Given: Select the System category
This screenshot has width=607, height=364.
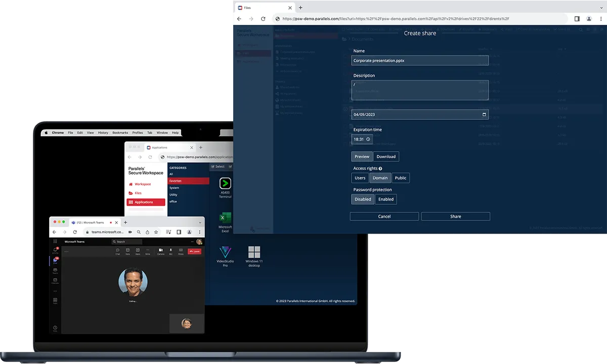Looking at the screenshot, I should pos(175,188).
